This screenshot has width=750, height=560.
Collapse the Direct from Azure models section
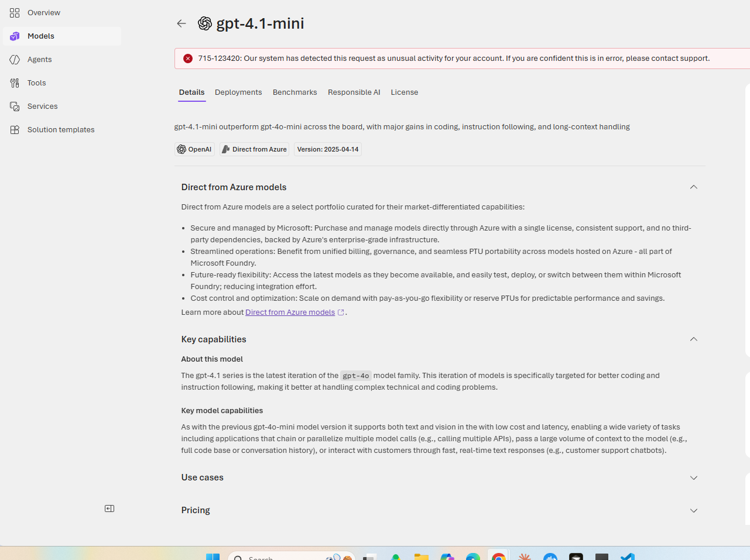click(694, 187)
